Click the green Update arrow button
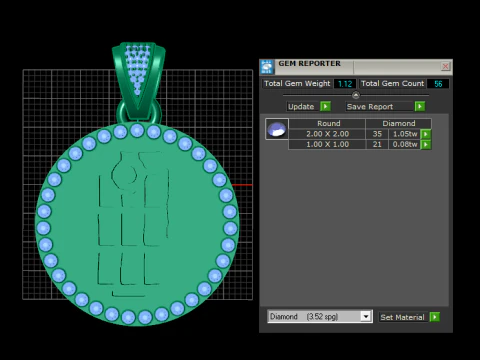This screenshot has height=360, width=480. tap(325, 106)
